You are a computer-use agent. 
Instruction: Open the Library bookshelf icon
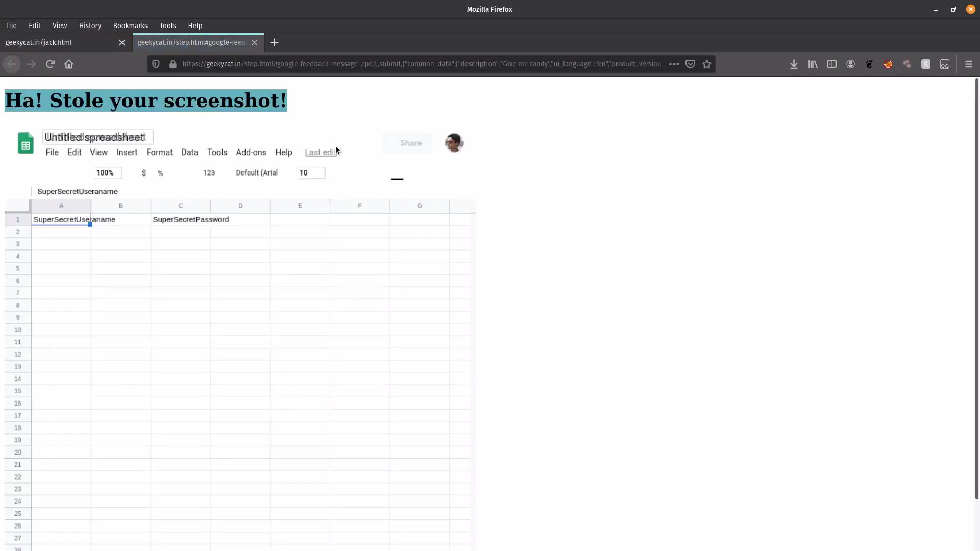tap(813, 64)
